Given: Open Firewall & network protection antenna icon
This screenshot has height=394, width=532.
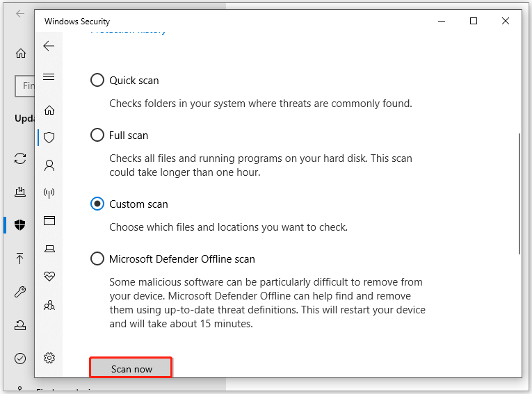Looking at the screenshot, I should (49, 193).
